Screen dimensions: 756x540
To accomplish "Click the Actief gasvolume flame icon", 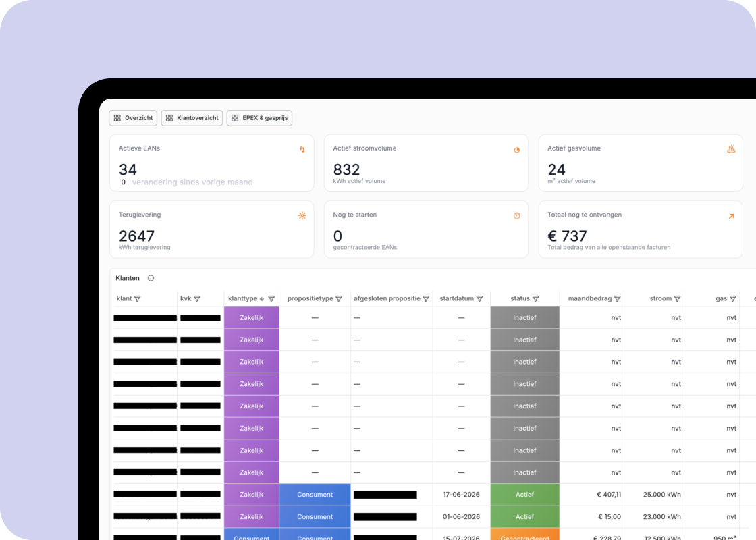I will [732, 149].
